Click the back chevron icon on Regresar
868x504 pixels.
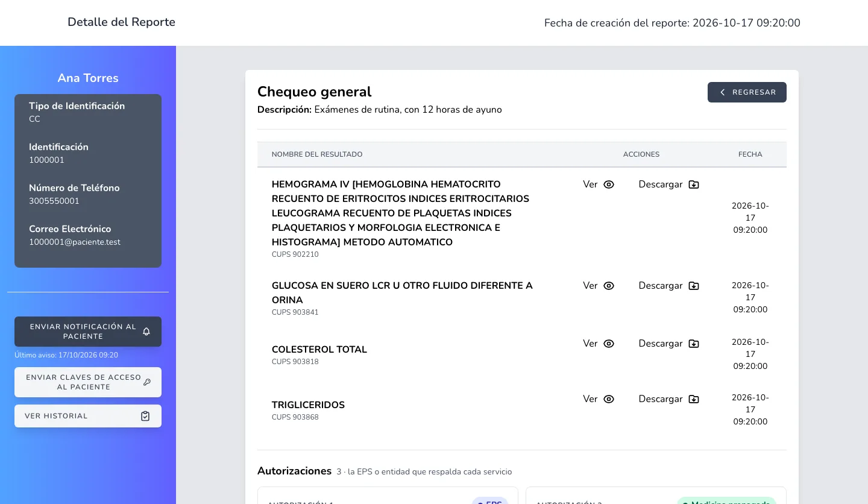[x=723, y=92]
